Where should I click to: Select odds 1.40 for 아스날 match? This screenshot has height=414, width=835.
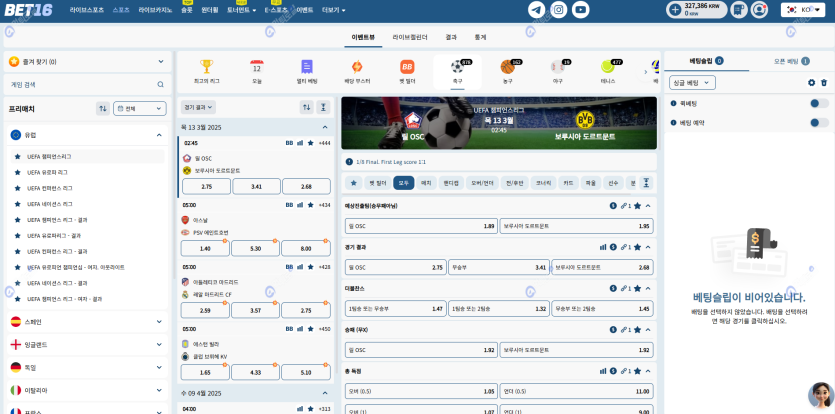click(205, 248)
